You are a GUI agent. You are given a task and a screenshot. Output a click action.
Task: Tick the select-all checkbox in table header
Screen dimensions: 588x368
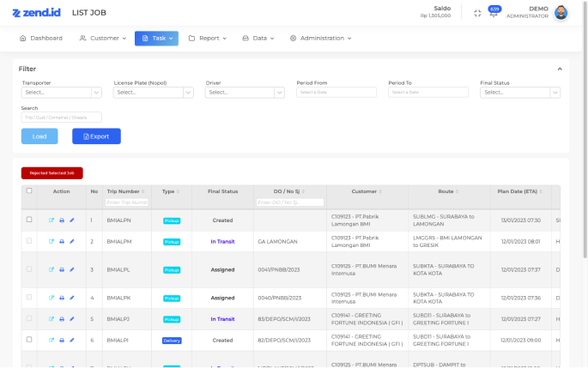29,190
